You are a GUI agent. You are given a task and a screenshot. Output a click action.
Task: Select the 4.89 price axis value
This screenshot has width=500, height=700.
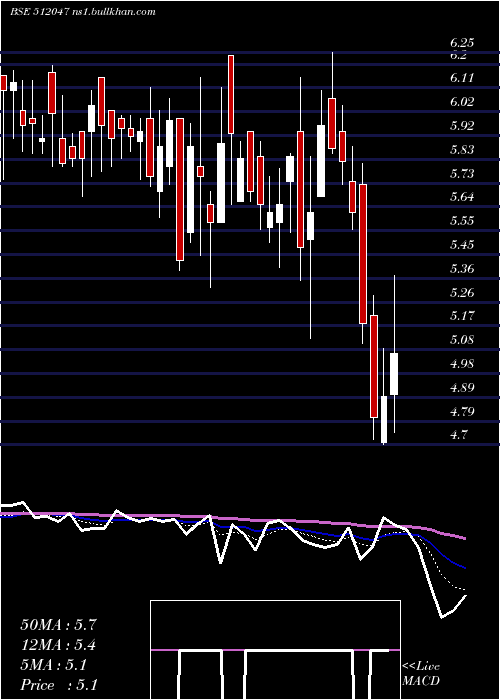click(462, 388)
